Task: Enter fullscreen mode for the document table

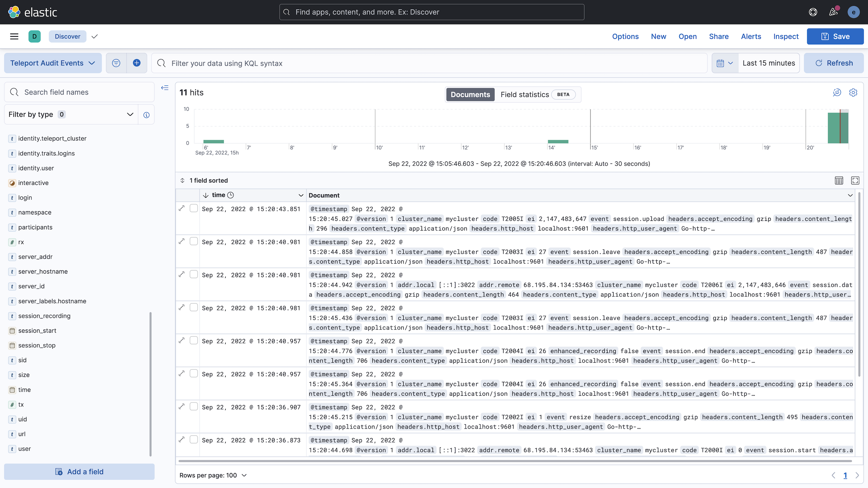Action: (x=856, y=180)
